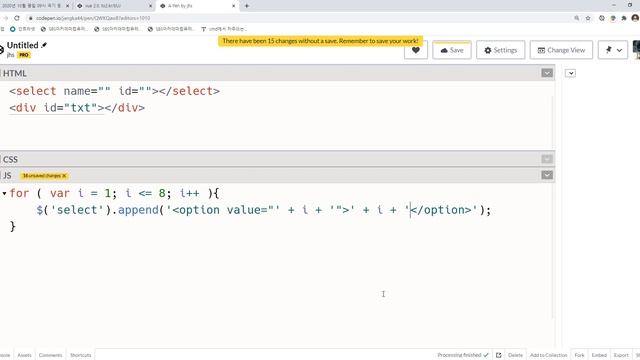This screenshot has height=360, width=640.
Task: Close the first browser tab
Action: click(x=67, y=6)
